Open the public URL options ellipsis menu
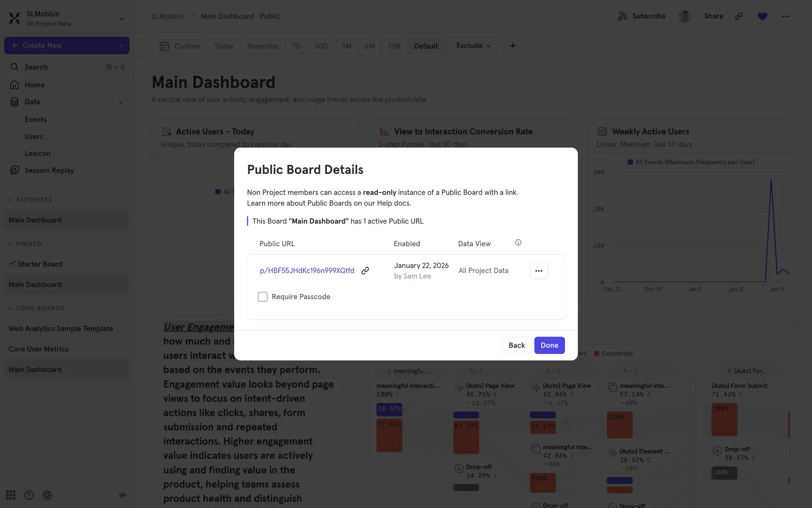Screen dimensions: 812x508 539,271
